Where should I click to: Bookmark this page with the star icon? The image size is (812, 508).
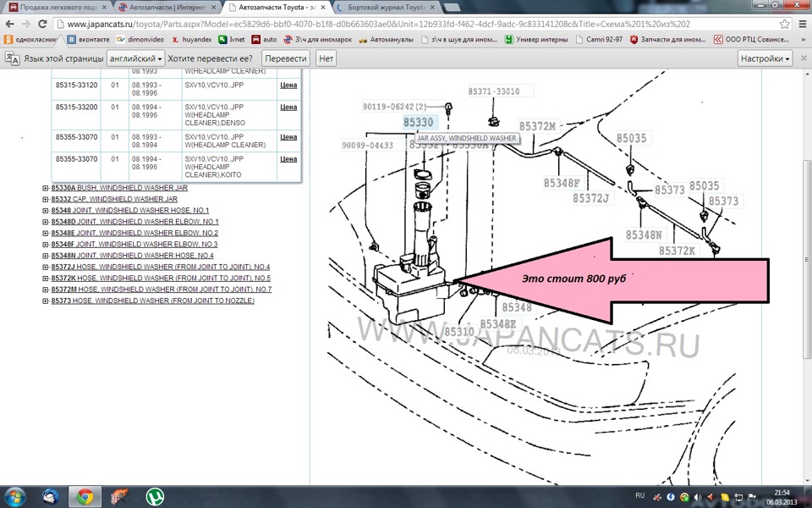pos(785,24)
